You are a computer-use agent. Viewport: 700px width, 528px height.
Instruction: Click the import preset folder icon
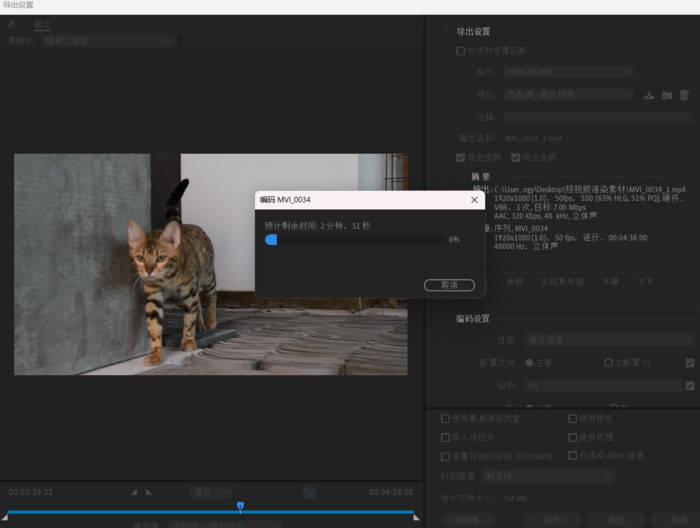pyautogui.click(x=667, y=95)
